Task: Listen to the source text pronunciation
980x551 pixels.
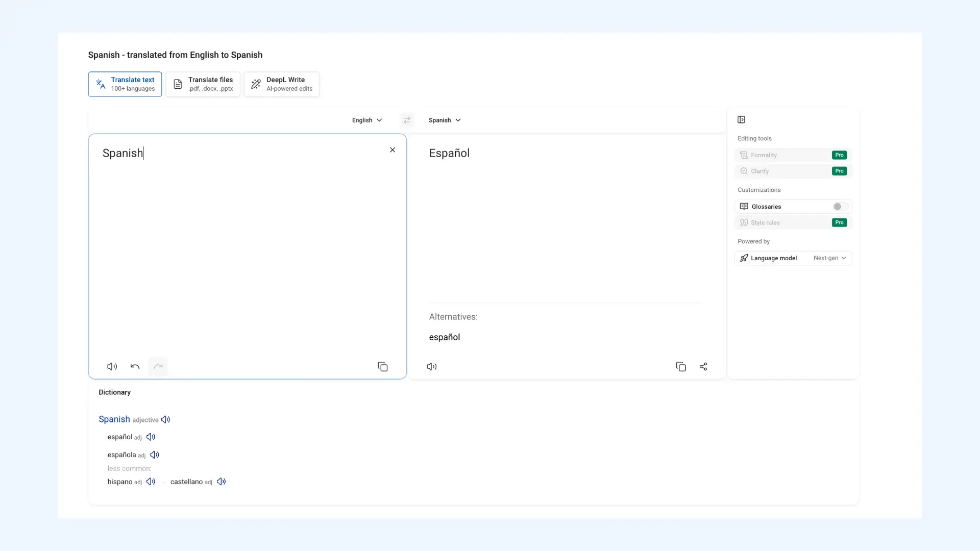Action: click(x=112, y=366)
